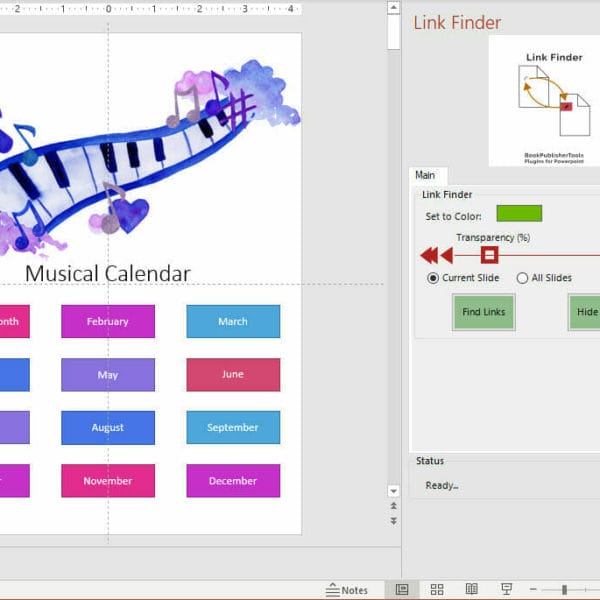The width and height of the screenshot is (600, 600).
Task: Select the August month shape
Action: click(x=108, y=427)
